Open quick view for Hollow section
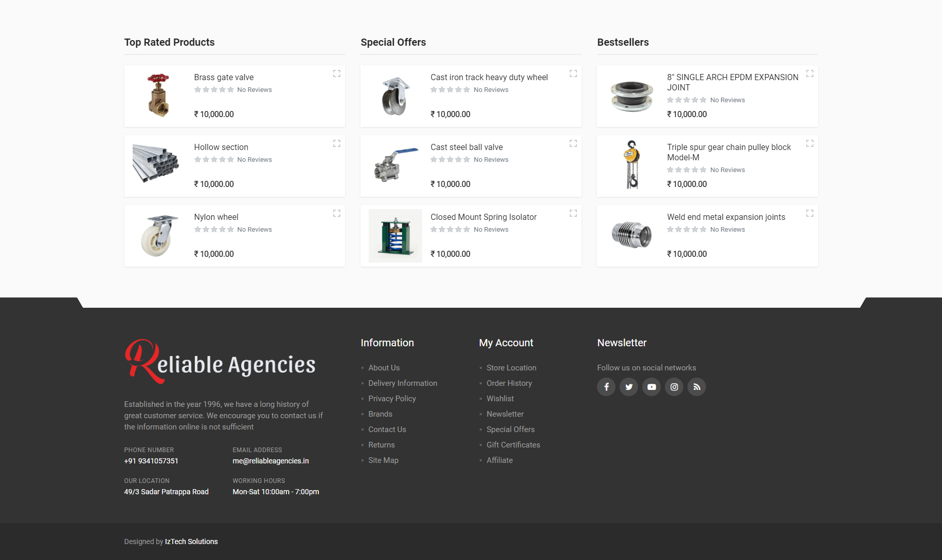The width and height of the screenshot is (942, 560). pos(337,143)
